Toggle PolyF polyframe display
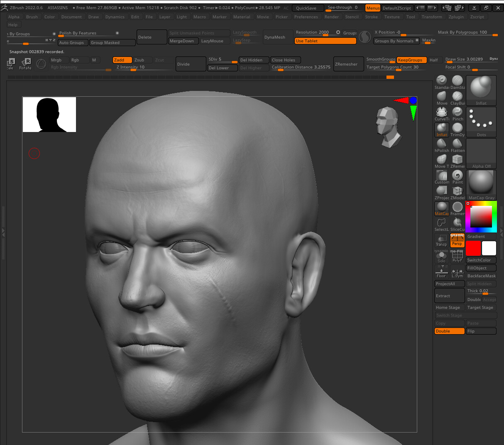The image size is (504, 445). coord(457,256)
